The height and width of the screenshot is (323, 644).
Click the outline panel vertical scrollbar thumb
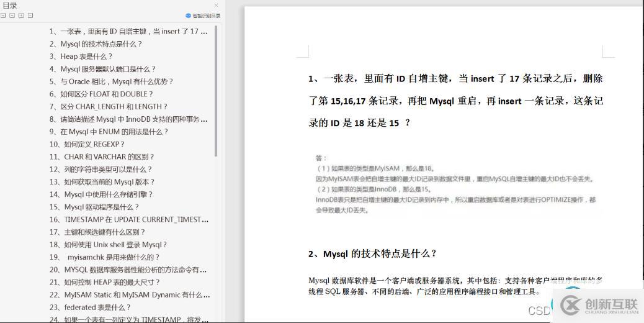(x=216, y=91)
